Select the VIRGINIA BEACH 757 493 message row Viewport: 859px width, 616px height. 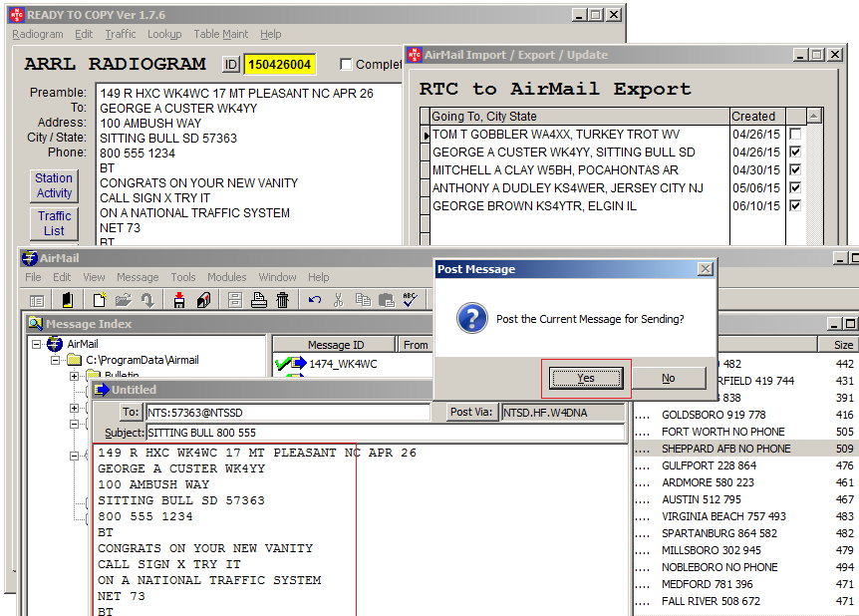tap(746, 516)
